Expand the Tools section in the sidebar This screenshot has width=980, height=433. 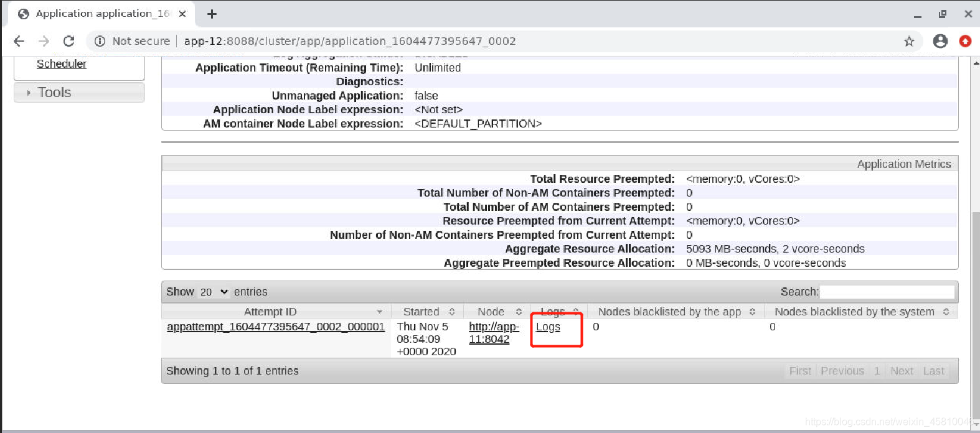click(x=79, y=92)
